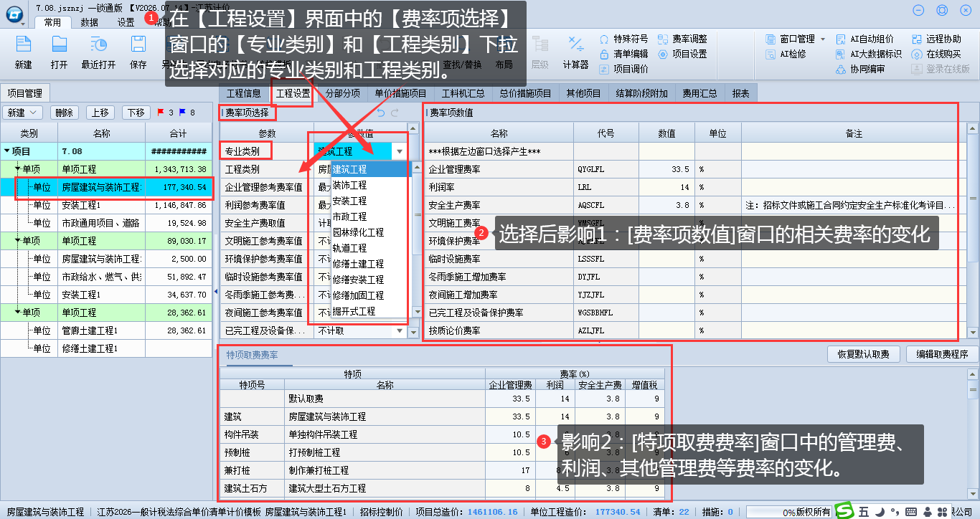Switch to the 工程信息 tab
Image resolution: width=980 pixels, height=519 pixels.
(x=244, y=93)
